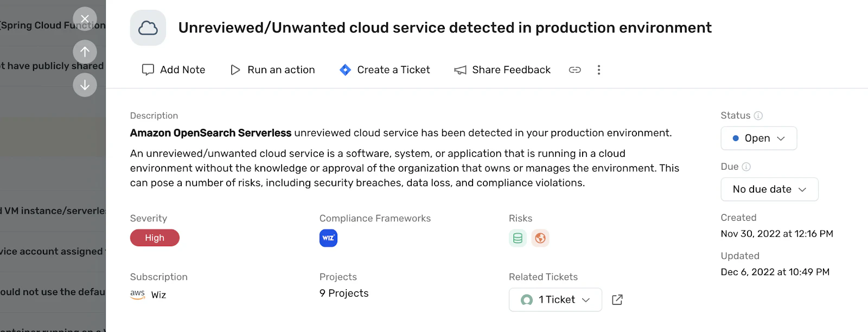
Task: Open the 9 Projects link
Action: (x=344, y=293)
